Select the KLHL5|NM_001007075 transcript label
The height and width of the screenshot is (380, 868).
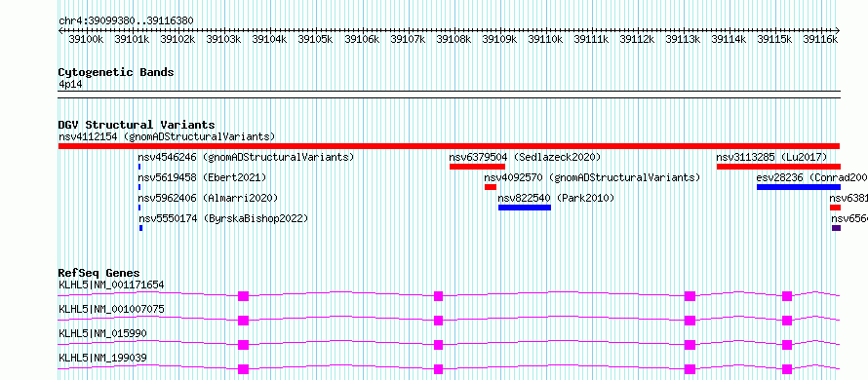coord(111,309)
